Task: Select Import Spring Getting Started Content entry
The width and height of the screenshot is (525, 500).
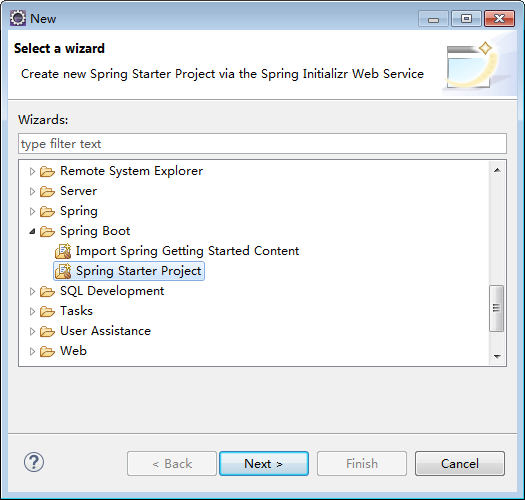Action: point(187,251)
